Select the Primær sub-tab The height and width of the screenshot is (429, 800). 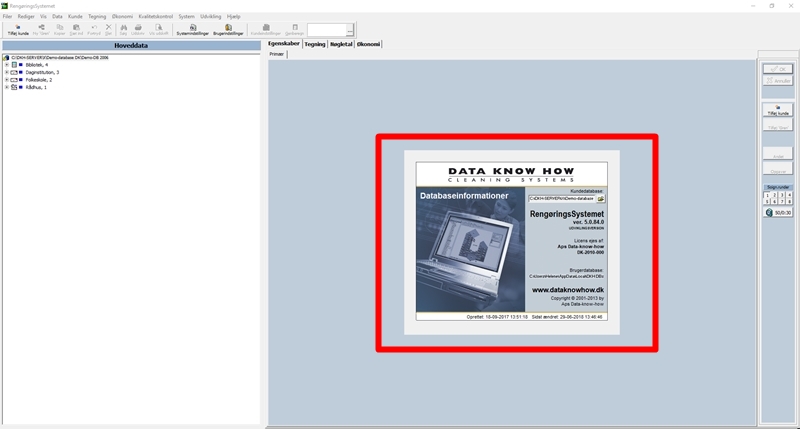click(277, 54)
